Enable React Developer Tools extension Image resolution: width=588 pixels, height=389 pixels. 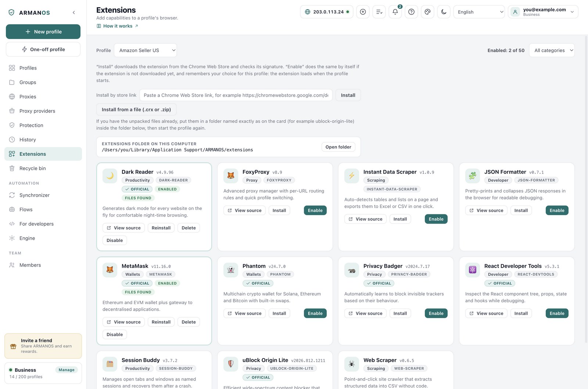[x=557, y=313]
